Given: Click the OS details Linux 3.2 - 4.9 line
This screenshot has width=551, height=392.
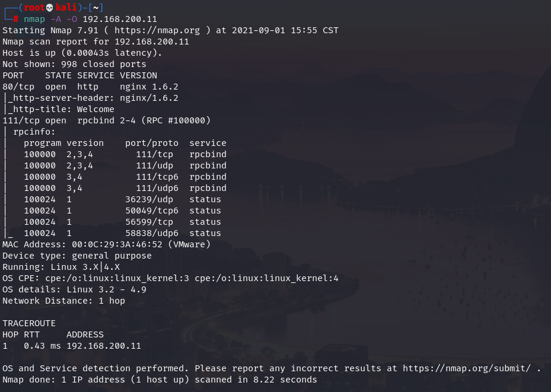Looking at the screenshot, I should (74, 290).
